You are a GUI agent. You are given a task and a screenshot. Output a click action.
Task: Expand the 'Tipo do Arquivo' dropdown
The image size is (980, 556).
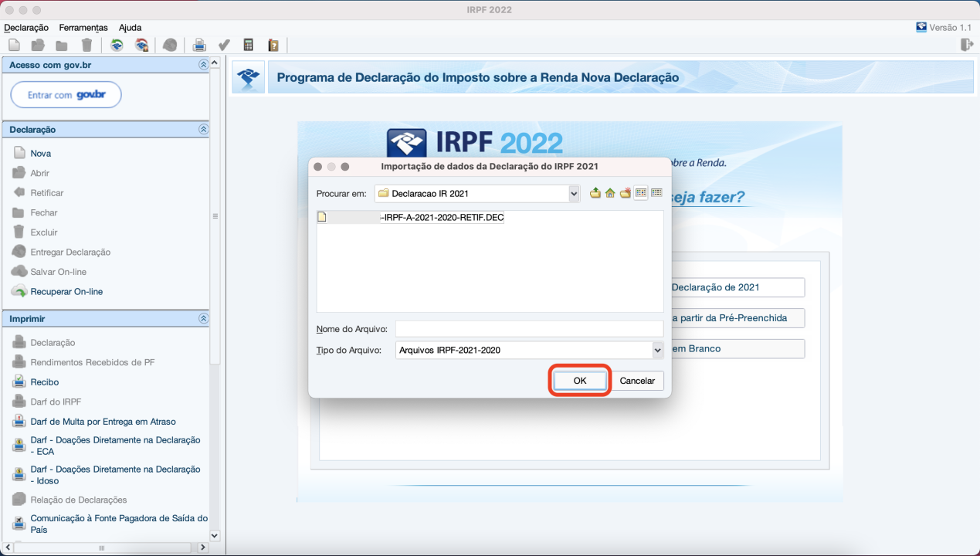coord(657,351)
